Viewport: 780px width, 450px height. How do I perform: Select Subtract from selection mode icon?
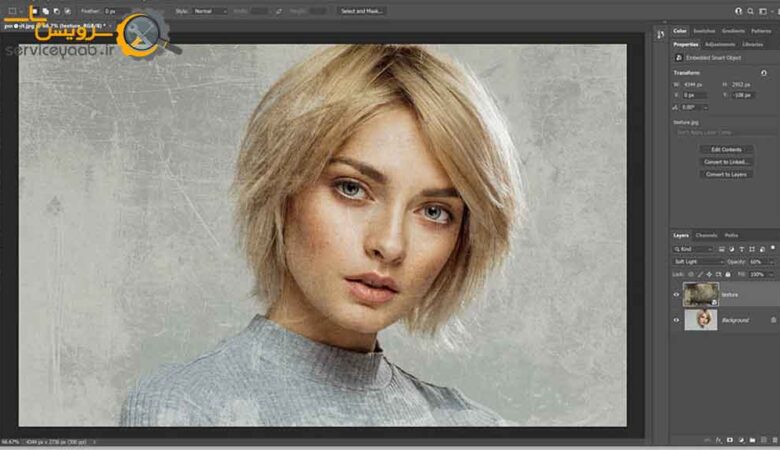[56, 11]
